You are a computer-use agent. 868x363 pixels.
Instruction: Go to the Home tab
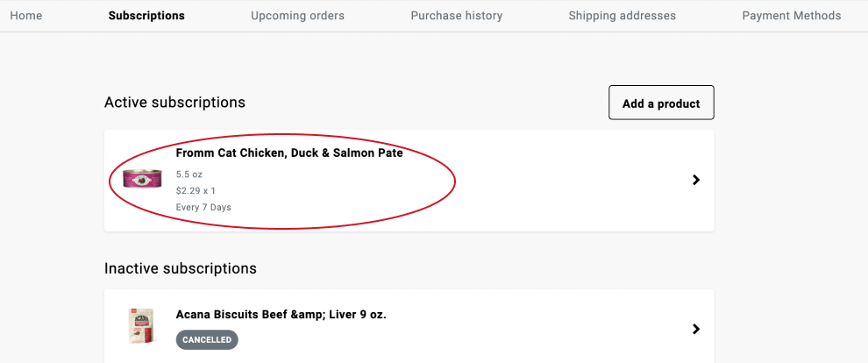(x=26, y=16)
